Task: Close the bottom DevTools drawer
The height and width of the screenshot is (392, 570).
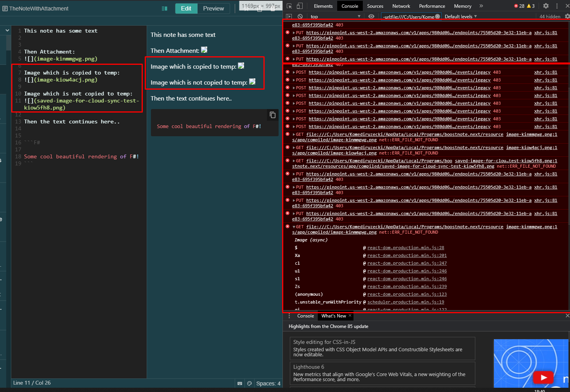Action: 567,316
